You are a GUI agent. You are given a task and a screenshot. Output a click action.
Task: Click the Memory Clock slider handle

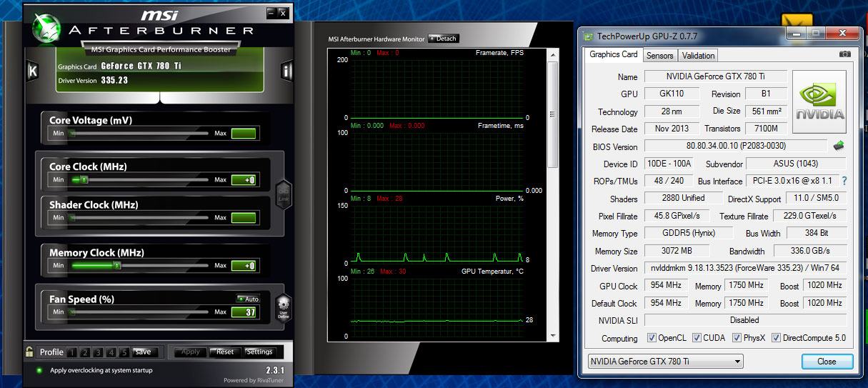click(x=116, y=266)
